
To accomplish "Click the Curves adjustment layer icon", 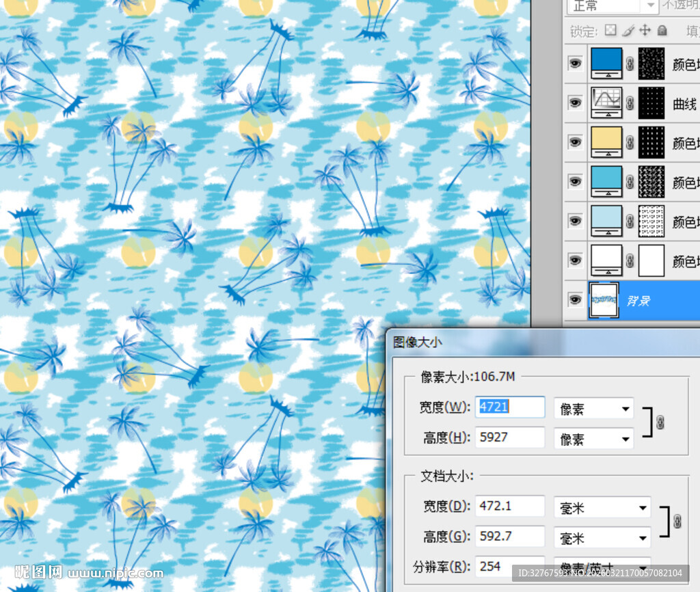I will (x=606, y=103).
